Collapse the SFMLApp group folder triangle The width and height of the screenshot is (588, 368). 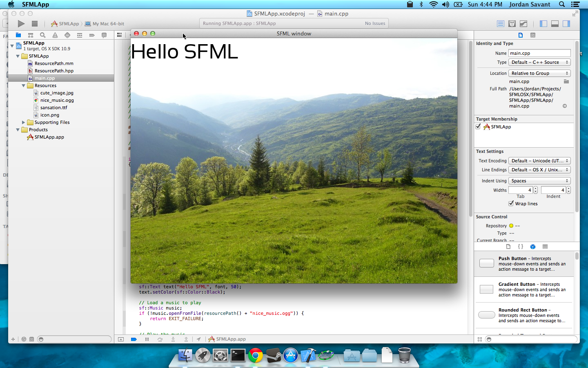(x=18, y=56)
